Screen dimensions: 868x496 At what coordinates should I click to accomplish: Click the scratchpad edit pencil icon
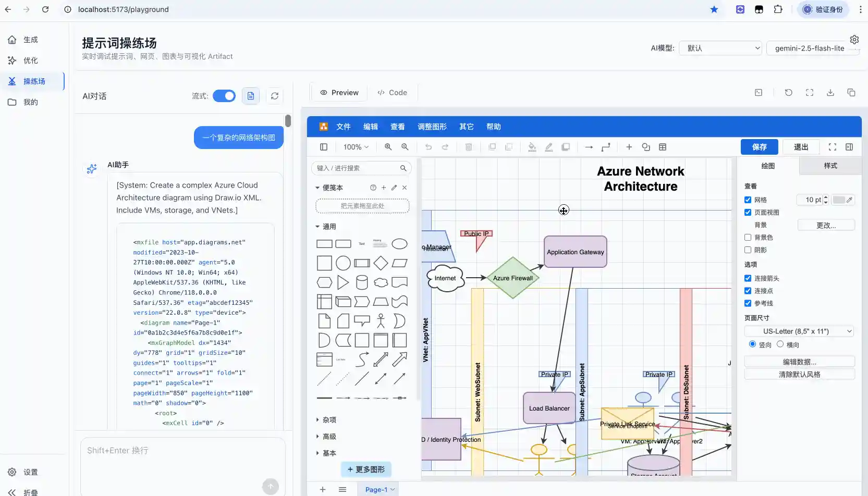click(394, 188)
